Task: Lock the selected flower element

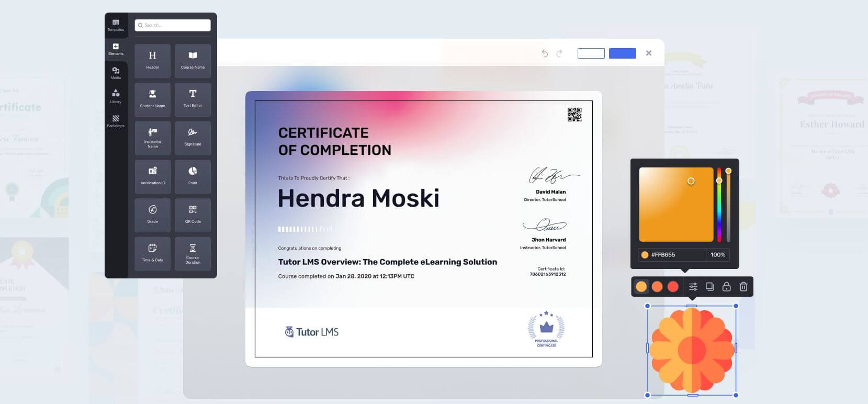Action: point(727,286)
